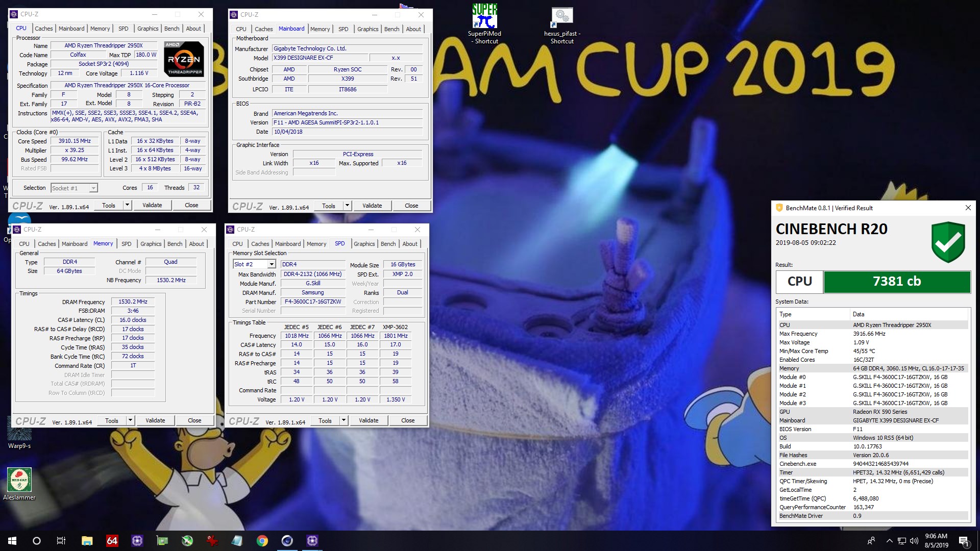Screen dimensions: 980x551
Task: Click the XMP-3602 column header in Timings Table
Action: point(396,327)
